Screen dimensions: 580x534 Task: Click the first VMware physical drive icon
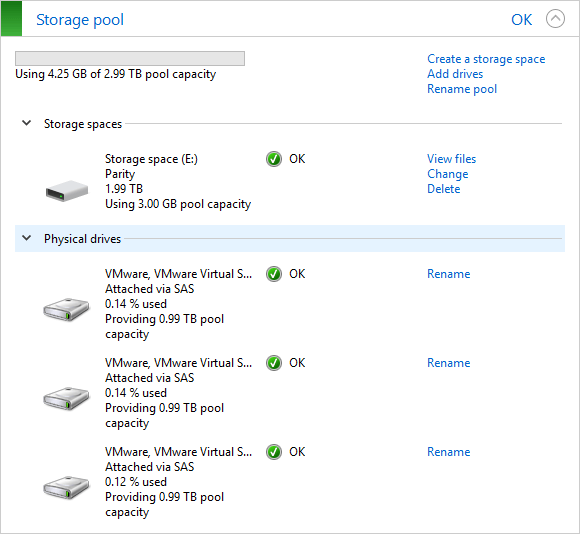click(66, 309)
